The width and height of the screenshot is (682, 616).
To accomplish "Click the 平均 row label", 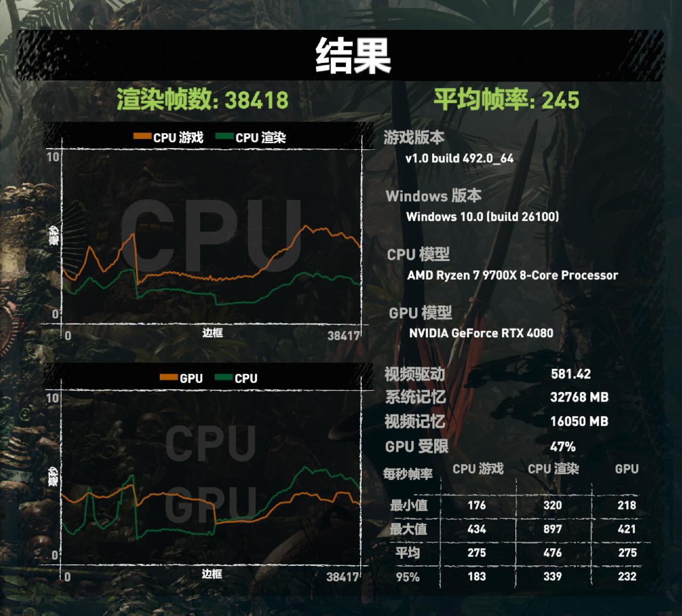I will click(x=408, y=553).
